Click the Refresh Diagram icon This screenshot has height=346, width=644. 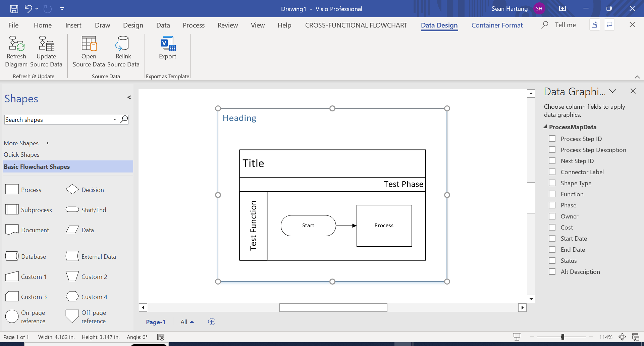tap(16, 44)
